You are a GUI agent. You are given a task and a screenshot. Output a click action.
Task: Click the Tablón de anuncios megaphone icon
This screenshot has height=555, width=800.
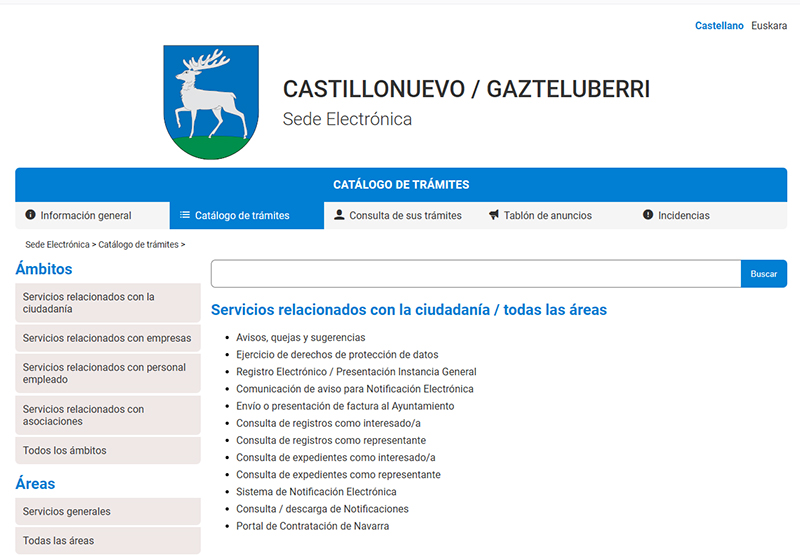click(494, 215)
